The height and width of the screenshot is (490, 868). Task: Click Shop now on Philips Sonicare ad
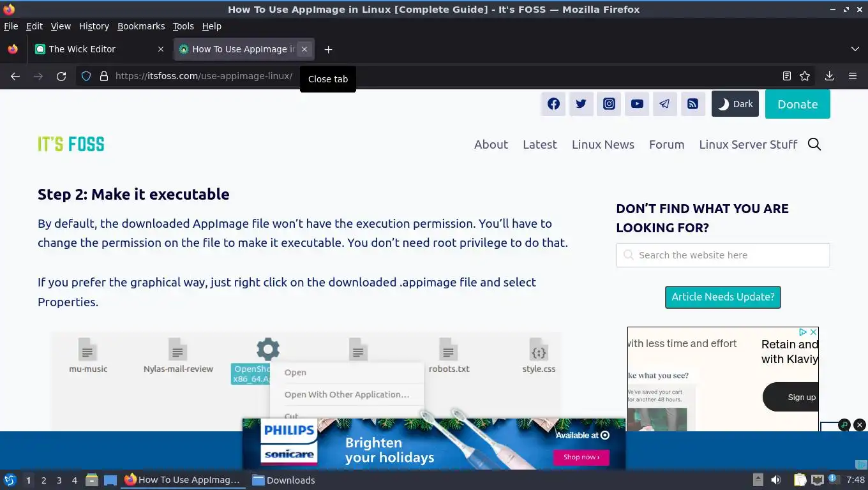[581, 457]
